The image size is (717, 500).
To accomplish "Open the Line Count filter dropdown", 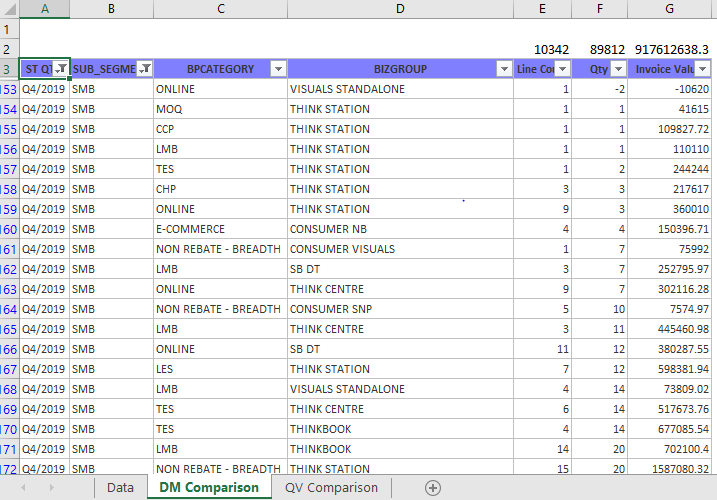I will pyautogui.click(x=563, y=69).
